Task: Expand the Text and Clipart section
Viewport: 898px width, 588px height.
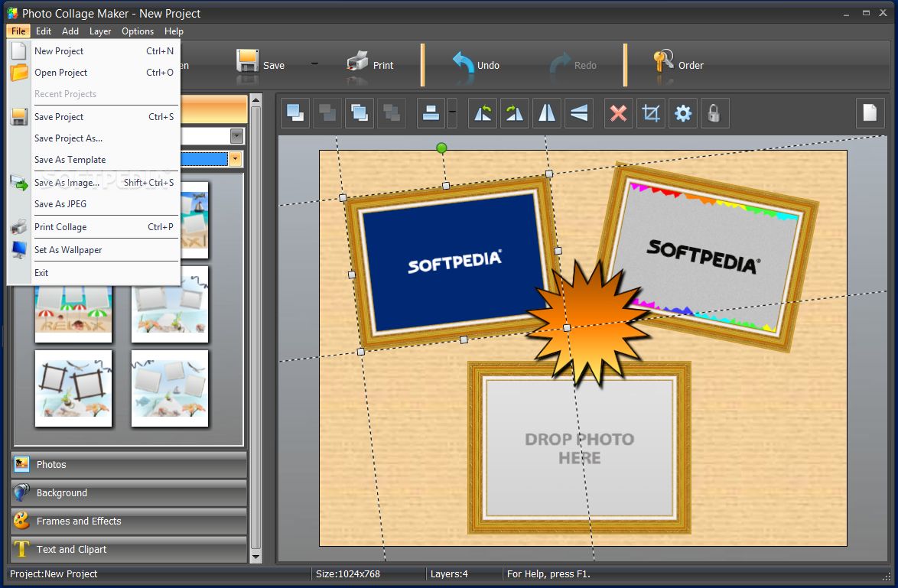Action: (x=129, y=549)
